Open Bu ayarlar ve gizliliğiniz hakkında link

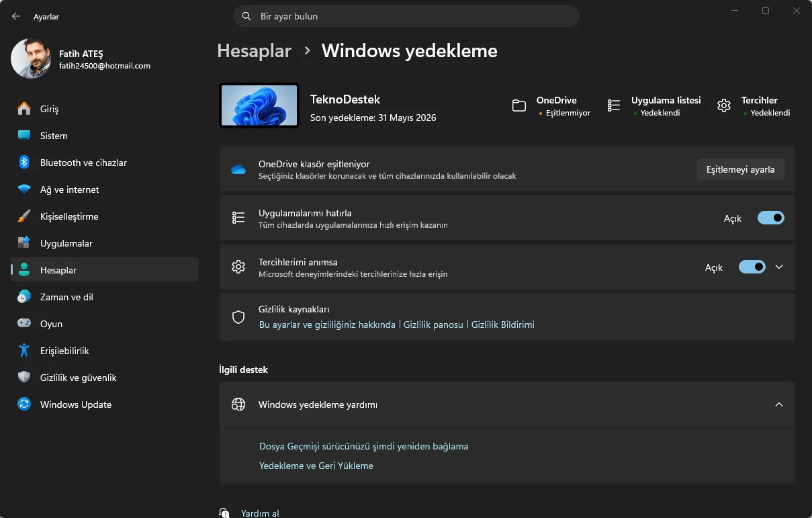coord(327,325)
